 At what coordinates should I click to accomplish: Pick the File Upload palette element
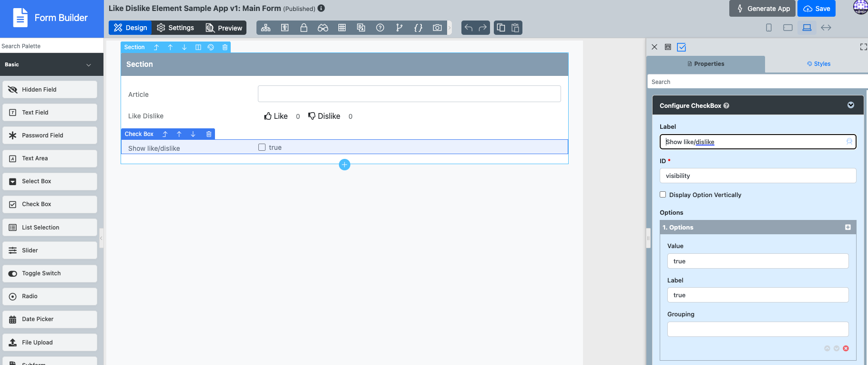50,342
